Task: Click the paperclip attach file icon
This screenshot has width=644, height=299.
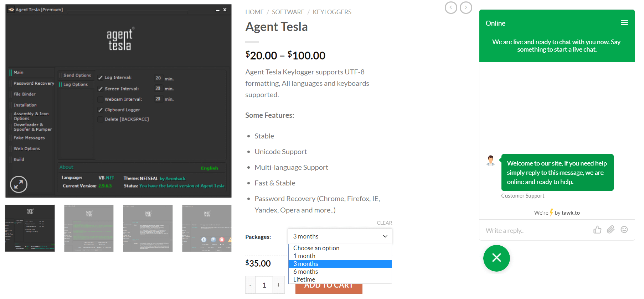Action: (x=611, y=230)
